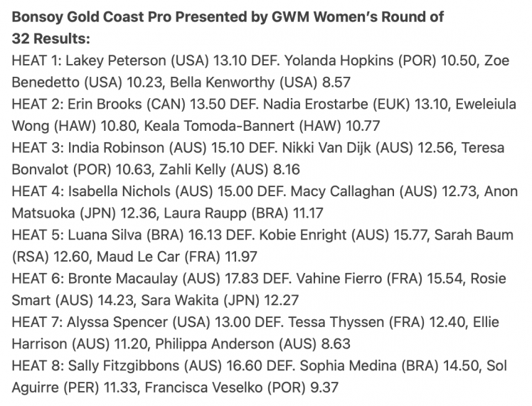This screenshot has height=406, width=532.
Task: Click the HEAT 6 label
Action: [38, 279]
